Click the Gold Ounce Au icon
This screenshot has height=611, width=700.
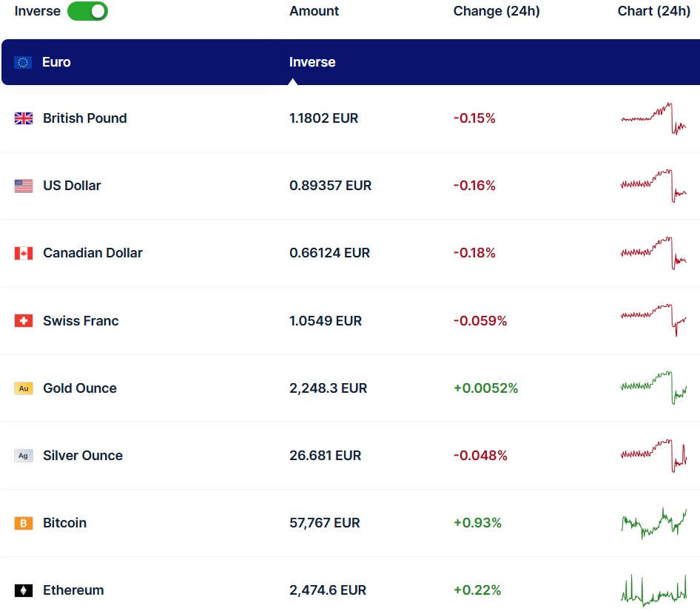click(x=24, y=388)
